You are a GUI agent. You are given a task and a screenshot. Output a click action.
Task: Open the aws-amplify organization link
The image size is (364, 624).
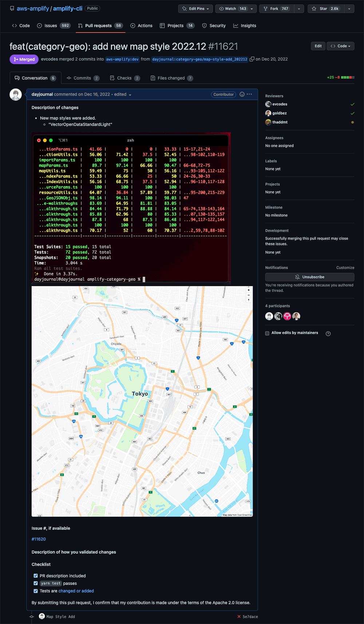[33, 8]
